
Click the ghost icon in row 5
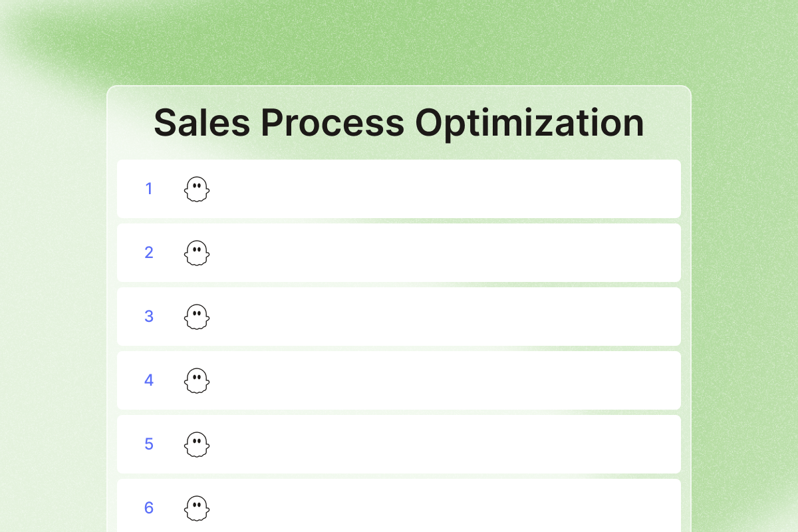click(x=196, y=444)
